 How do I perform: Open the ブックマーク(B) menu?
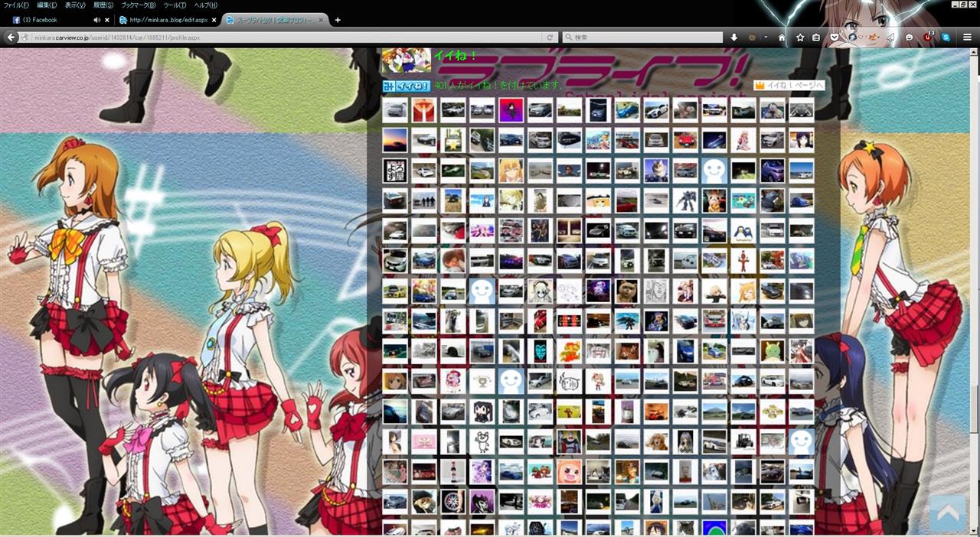[138, 5]
